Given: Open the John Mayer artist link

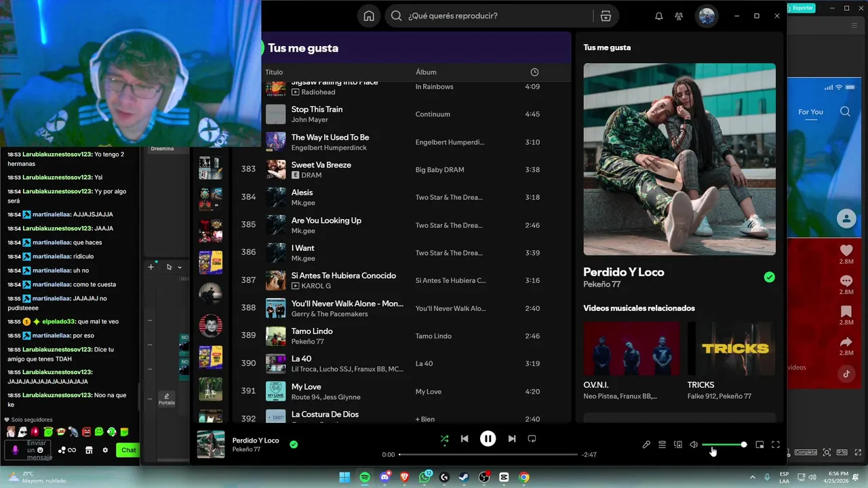Looking at the screenshot, I should coord(310,120).
